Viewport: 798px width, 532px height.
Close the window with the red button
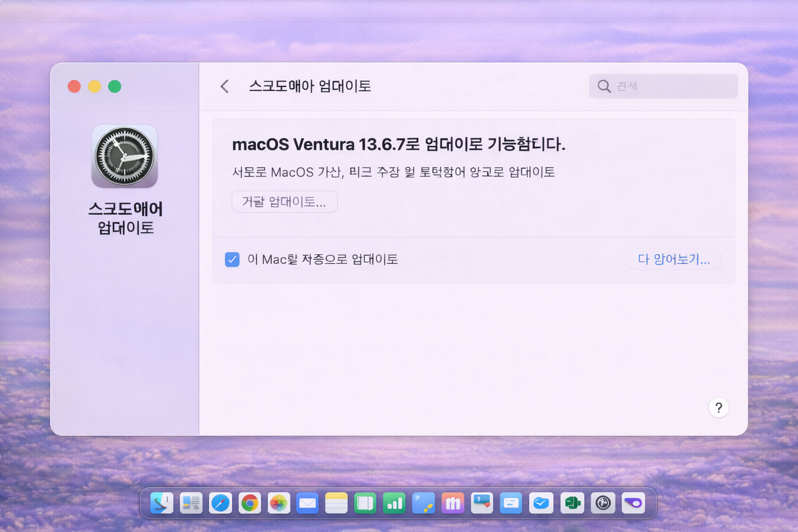click(74, 86)
